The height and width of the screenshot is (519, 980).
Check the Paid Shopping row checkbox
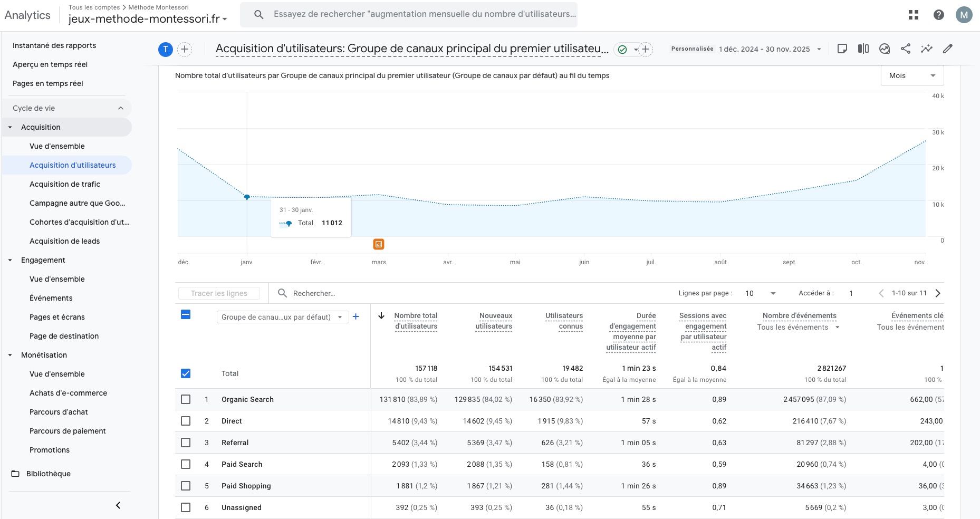(186, 486)
